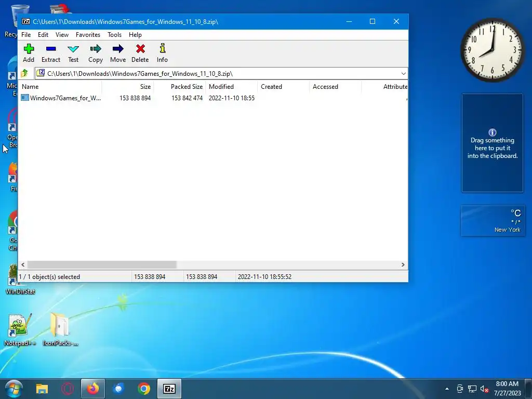Open the WinDirStat desktop shortcut

(20, 280)
